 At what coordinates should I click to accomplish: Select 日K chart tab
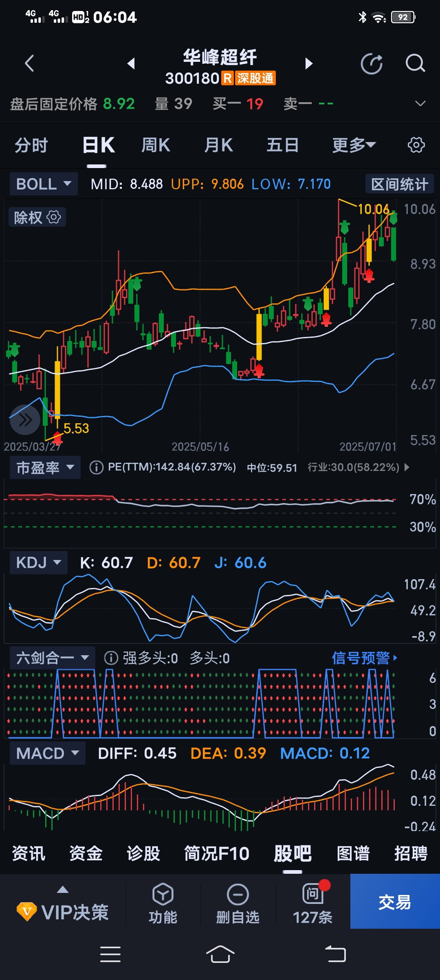(99, 145)
